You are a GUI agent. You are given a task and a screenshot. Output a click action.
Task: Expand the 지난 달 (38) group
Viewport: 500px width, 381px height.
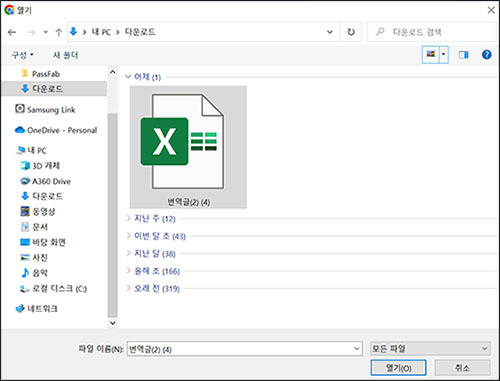coord(128,253)
